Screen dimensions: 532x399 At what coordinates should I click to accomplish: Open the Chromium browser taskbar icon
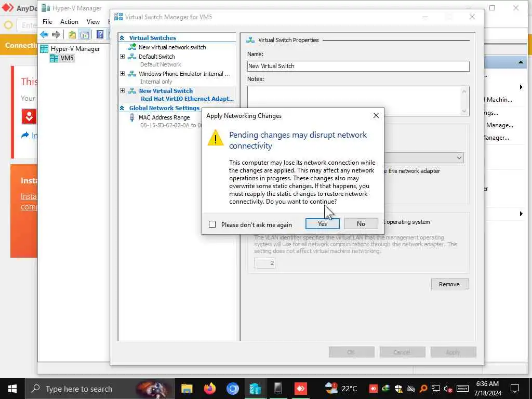click(232, 389)
